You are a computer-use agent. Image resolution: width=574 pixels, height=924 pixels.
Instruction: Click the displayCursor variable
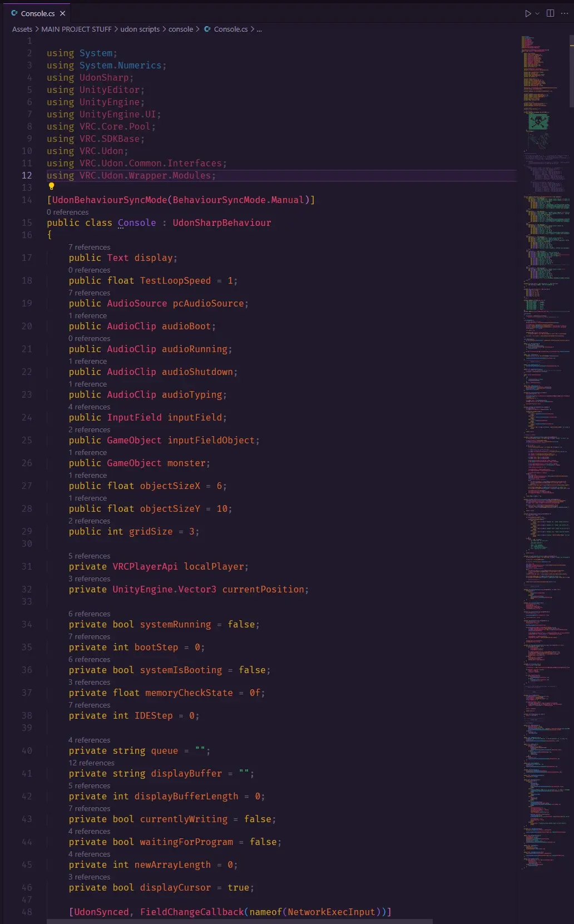pos(175,887)
